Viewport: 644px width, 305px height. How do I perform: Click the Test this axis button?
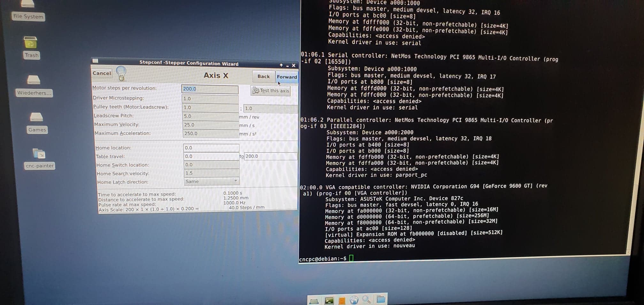click(271, 91)
